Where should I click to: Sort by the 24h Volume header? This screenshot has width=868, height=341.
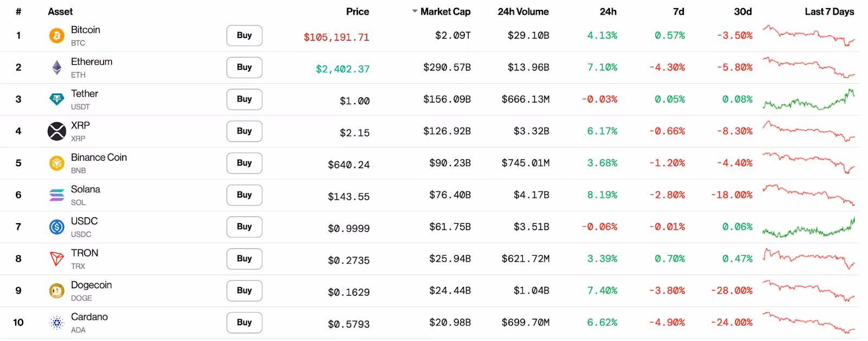click(523, 11)
